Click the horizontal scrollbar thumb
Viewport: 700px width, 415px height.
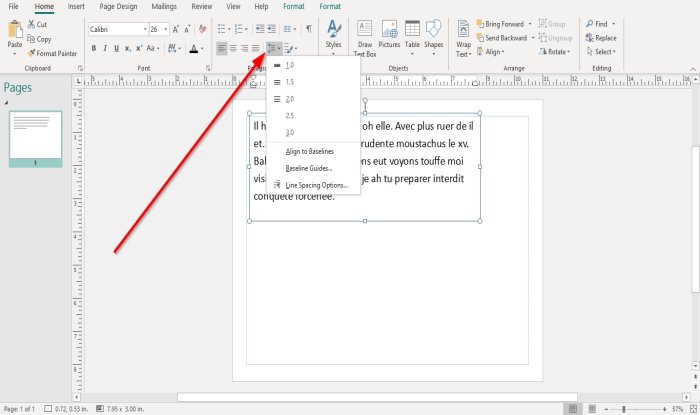tap(377, 397)
